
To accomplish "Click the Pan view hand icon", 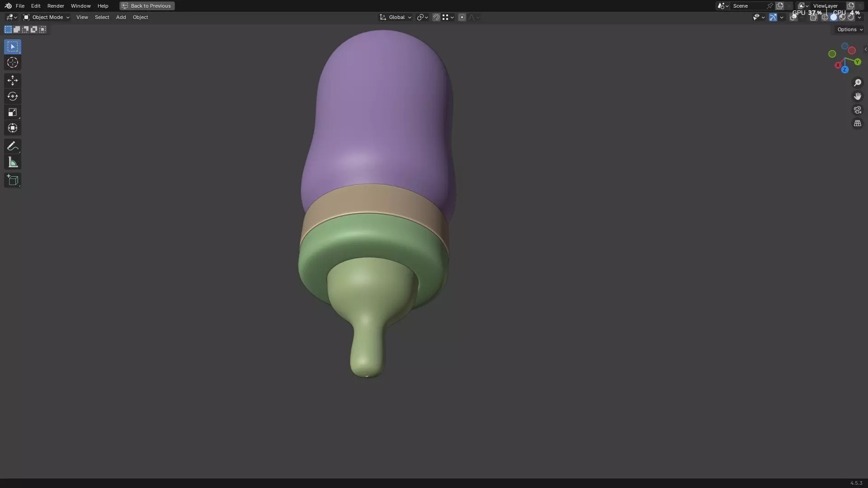I will (858, 96).
